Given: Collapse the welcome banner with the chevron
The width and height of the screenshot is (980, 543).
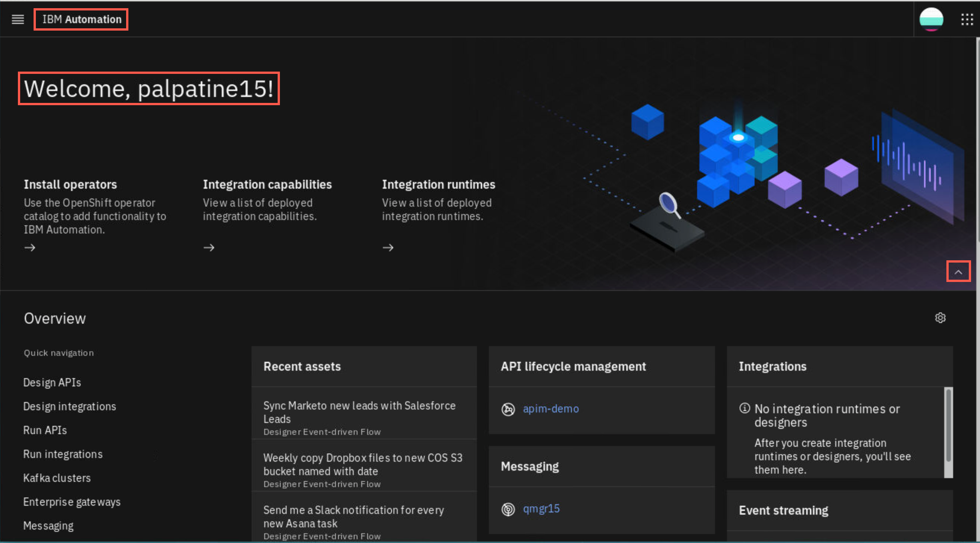Looking at the screenshot, I should tap(958, 271).
